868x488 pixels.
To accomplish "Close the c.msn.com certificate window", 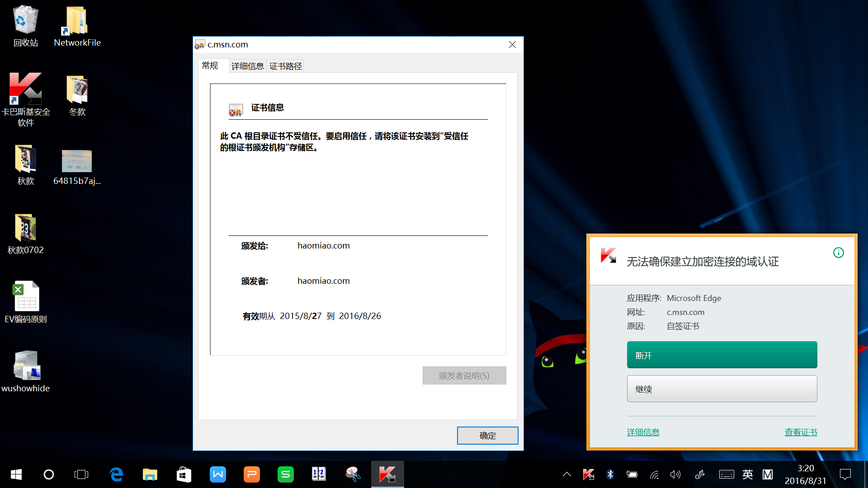I will coord(512,44).
